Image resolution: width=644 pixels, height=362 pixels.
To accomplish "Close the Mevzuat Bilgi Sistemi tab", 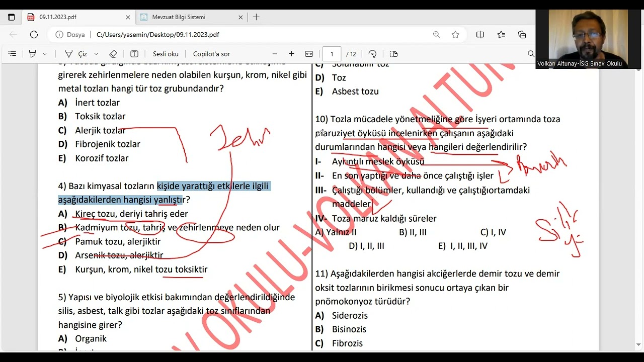I will pyautogui.click(x=240, y=17).
